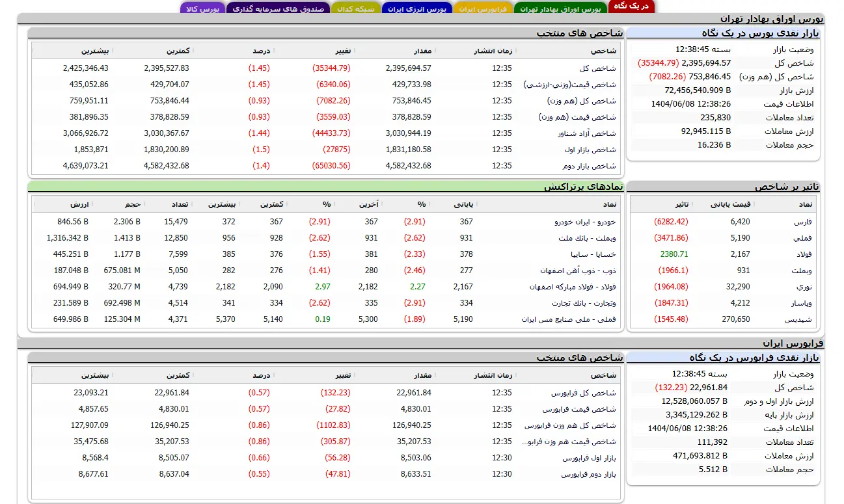Click بازار نقدی فرابورس در یک نگاه header
844x504 pixels.
tap(723, 358)
